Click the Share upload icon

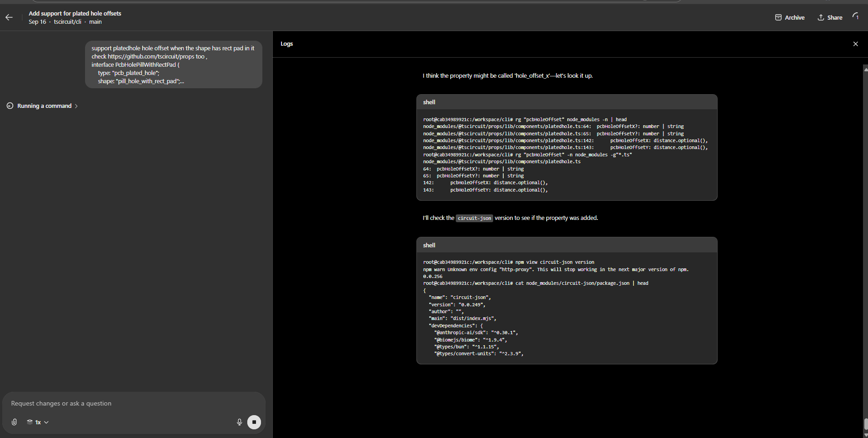[821, 17]
